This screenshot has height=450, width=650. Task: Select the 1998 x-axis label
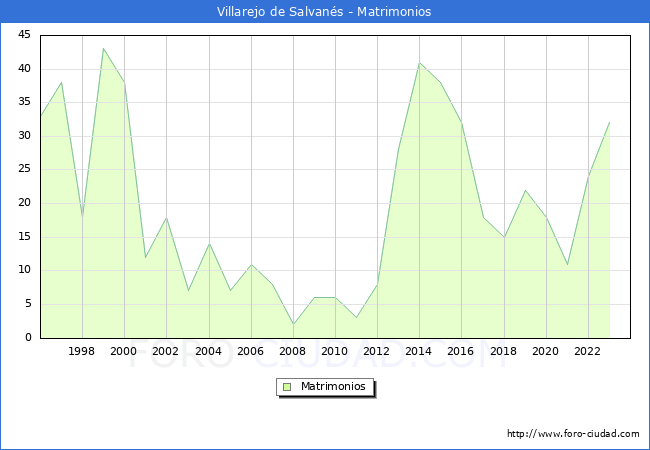click(x=82, y=352)
